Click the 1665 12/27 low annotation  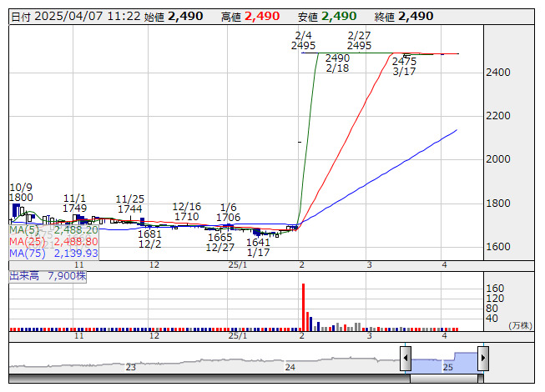[x=220, y=243]
